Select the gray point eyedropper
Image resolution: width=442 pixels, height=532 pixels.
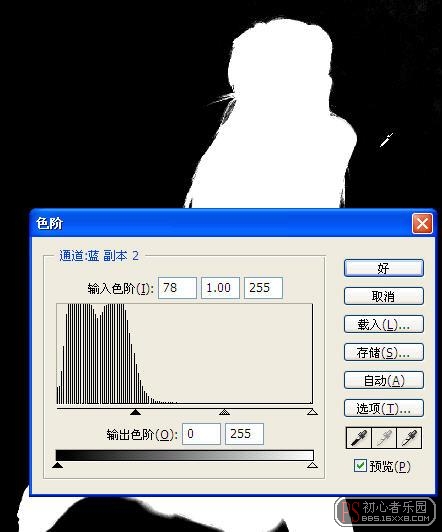coord(384,438)
